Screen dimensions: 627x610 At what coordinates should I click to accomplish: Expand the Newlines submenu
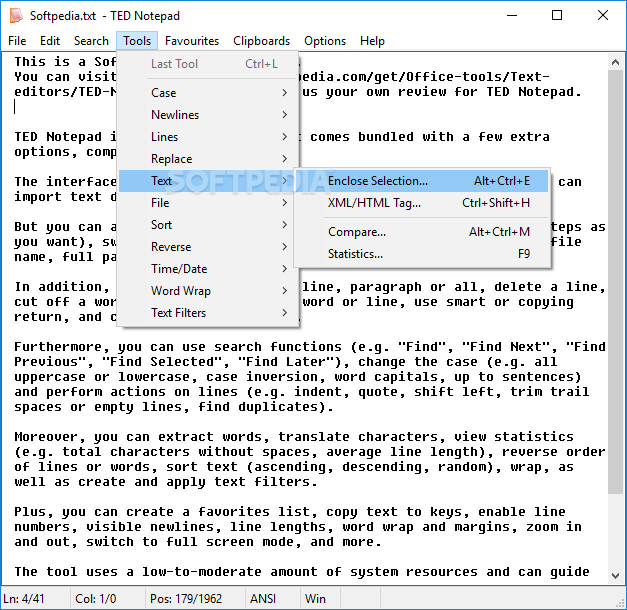(208, 115)
